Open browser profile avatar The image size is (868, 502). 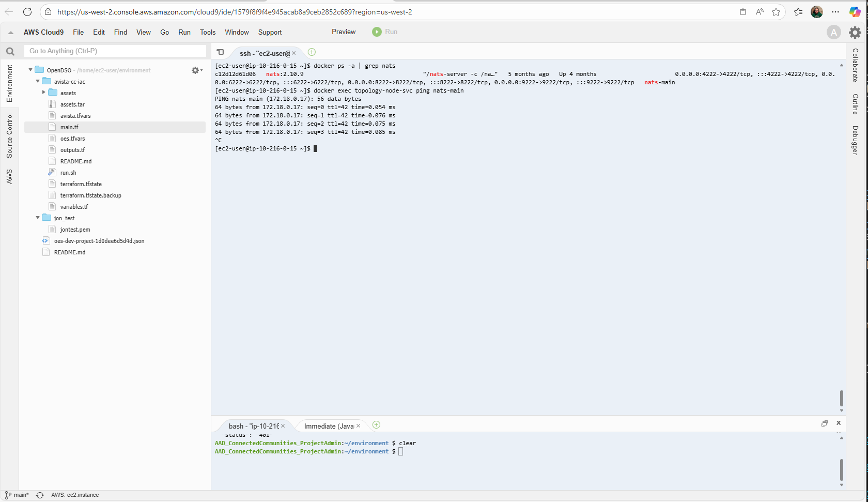pos(817,12)
